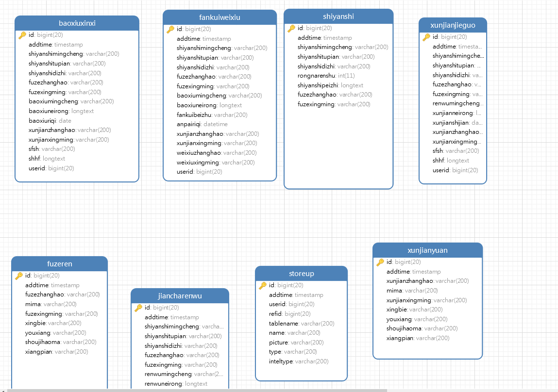This screenshot has height=392, width=558.
Task: Select sfsh field in xunjianjieguo table
Action: [x=456, y=151]
